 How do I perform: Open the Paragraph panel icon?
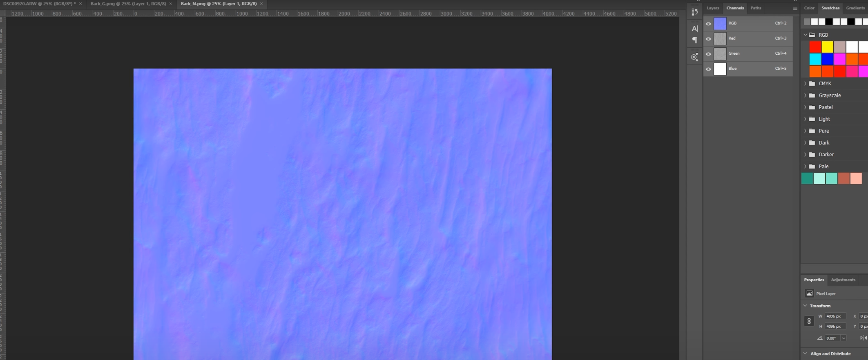pyautogui.click(x=694, y=40)
